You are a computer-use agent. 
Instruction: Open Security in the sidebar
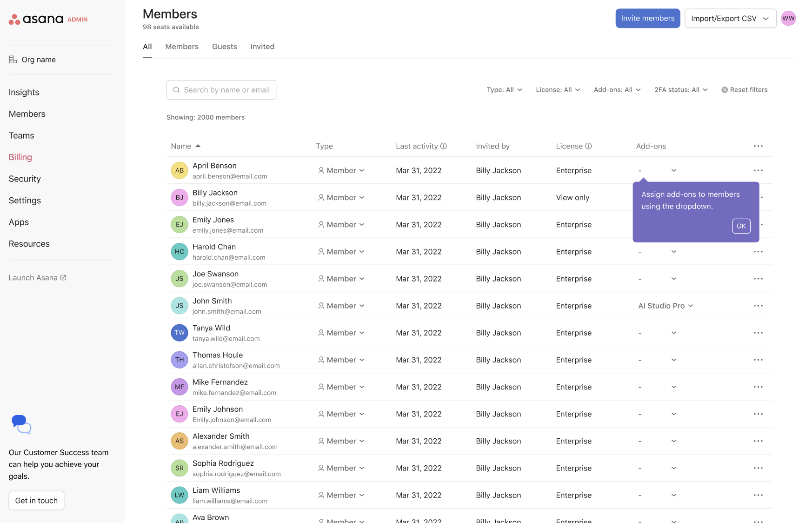[x=25, y=179]
